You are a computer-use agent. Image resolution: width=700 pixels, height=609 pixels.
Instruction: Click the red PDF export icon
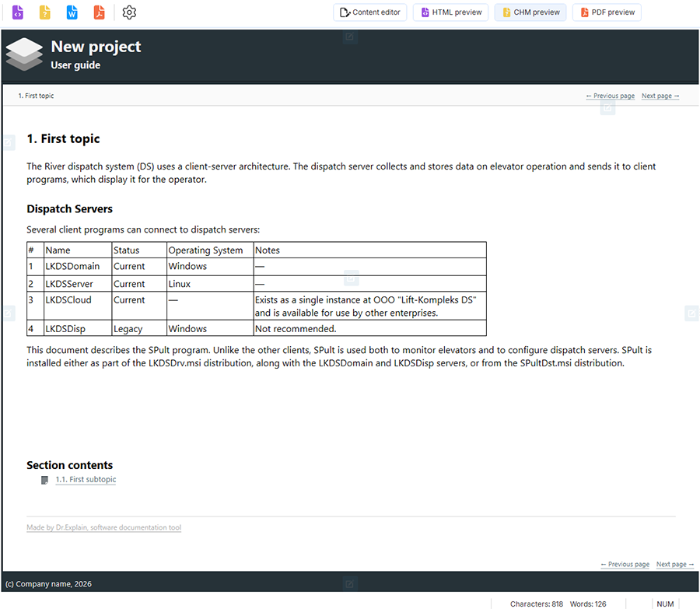pos(99,12)
